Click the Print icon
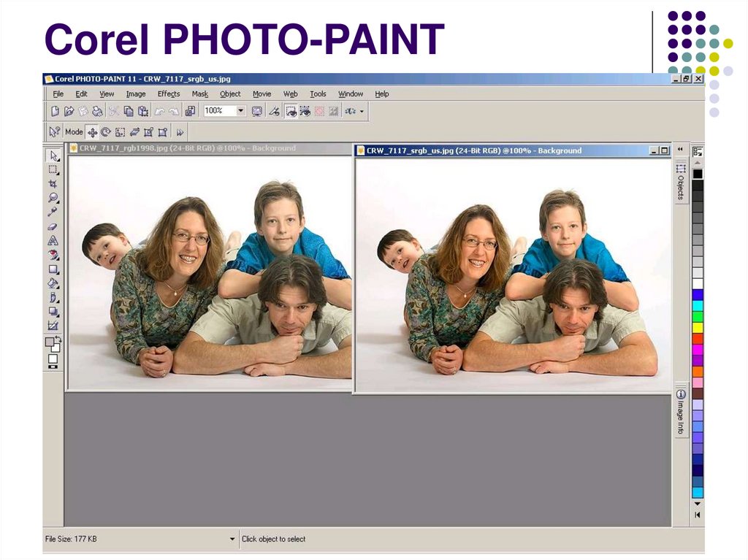This screenshot has width=748, height=560. coord(97,111)
